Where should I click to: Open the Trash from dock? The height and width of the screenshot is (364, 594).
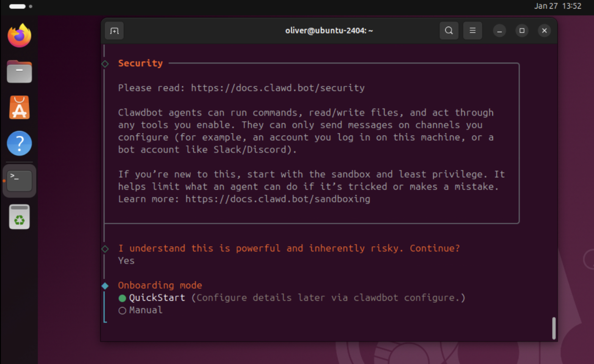[19, 217]
